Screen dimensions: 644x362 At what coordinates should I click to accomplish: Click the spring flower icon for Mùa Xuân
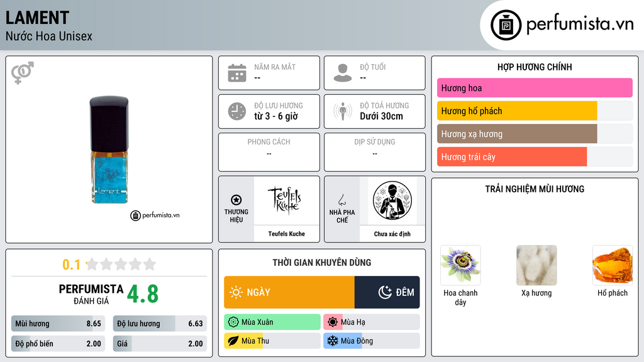coord(233,322)
